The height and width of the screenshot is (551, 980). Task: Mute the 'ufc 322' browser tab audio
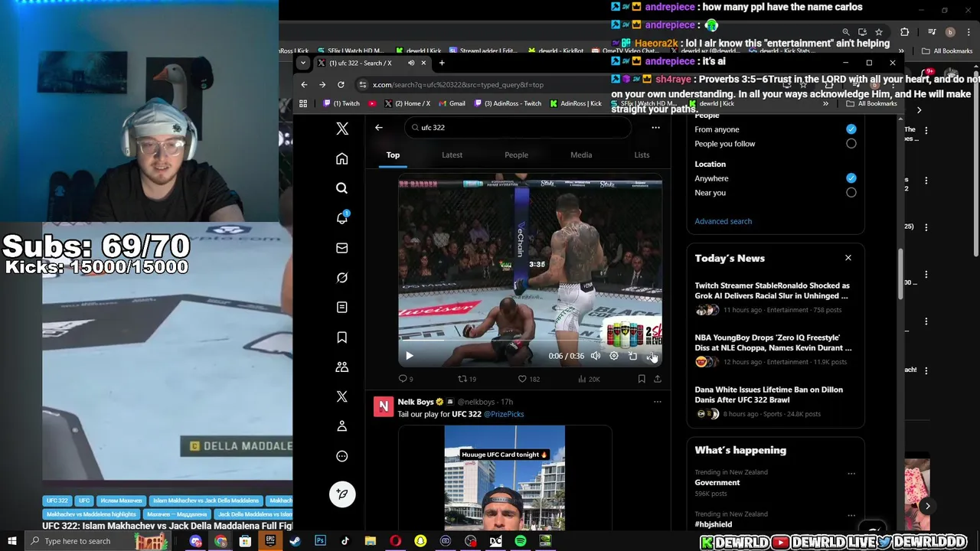(x=411, y=63)
